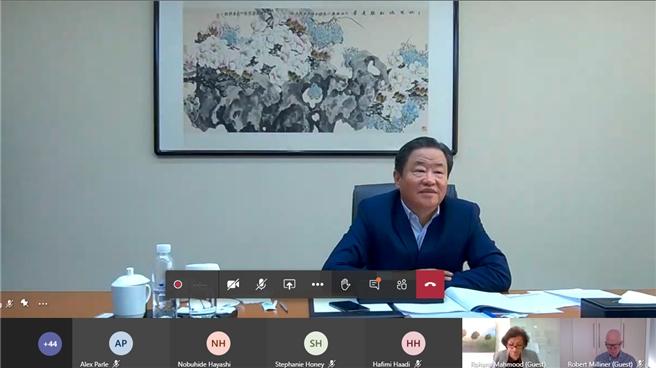Raise your hand in the meeting
656x368 pixels.
click(345, 285)
